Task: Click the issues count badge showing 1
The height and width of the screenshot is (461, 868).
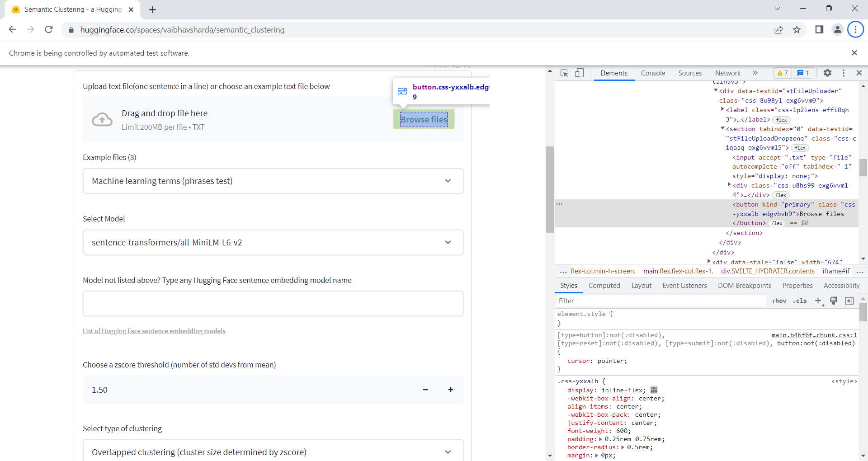Action: [x=803, y=73]
